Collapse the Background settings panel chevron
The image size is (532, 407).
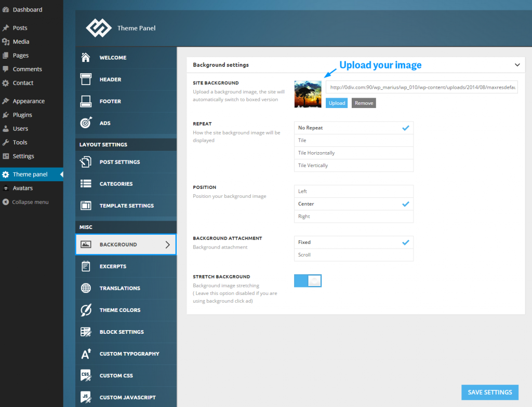517,65
